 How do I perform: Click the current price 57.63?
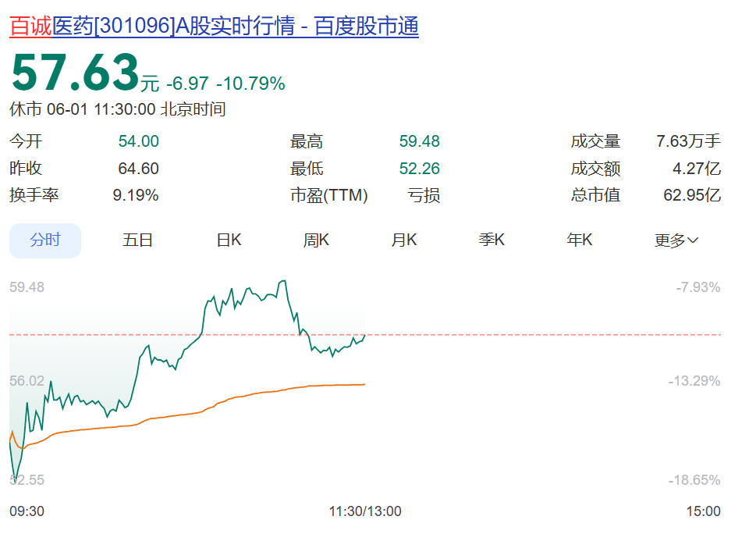click(75, 73)
